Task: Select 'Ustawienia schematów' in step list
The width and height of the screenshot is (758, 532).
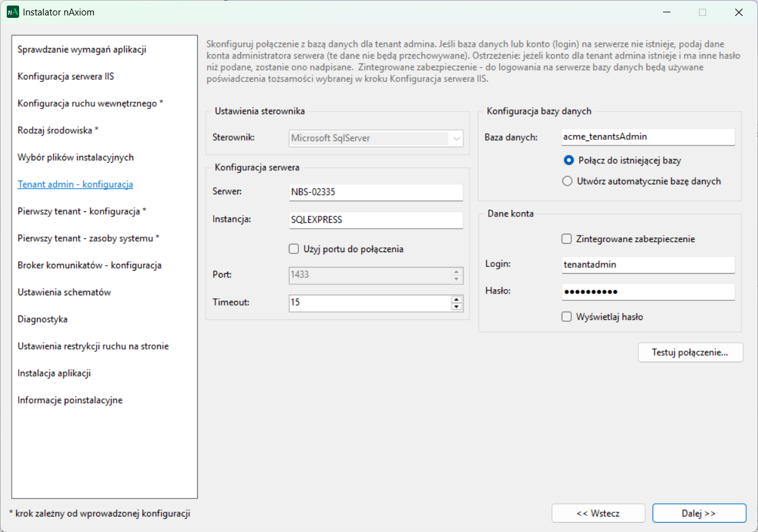Action: click(64, 292)
